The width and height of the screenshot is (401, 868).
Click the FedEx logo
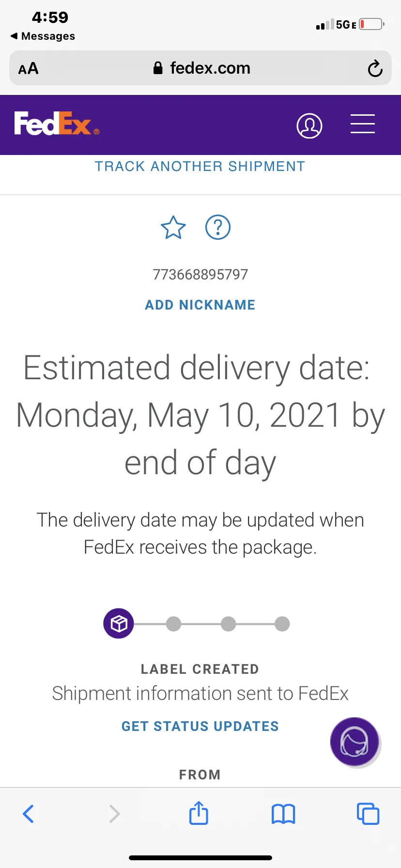(57, 124)
